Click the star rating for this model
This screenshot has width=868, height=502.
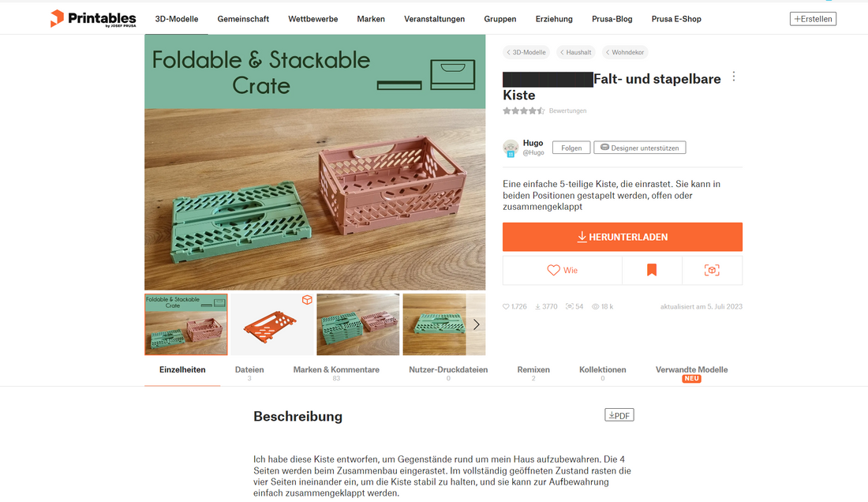click(x=524, y=111)
